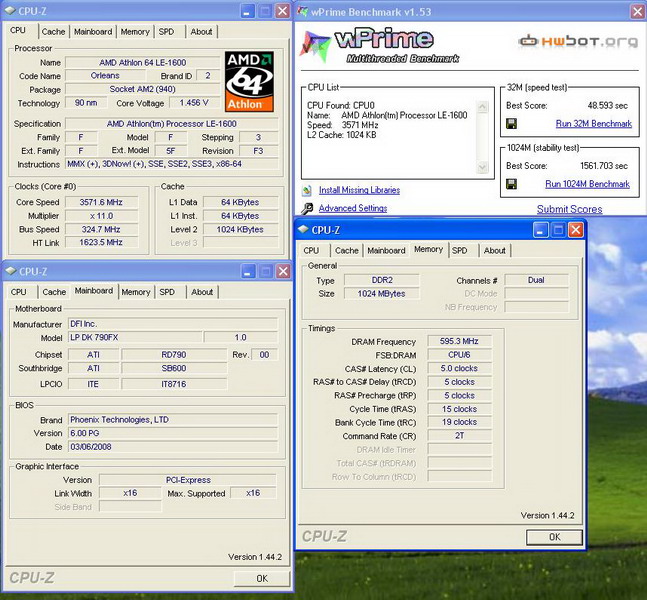Image resolution: width=647 pixels, height=600 pixels.
Task: Click Run 32M Benchmark link
Action: pyautogui.click(x=593, y=124)
